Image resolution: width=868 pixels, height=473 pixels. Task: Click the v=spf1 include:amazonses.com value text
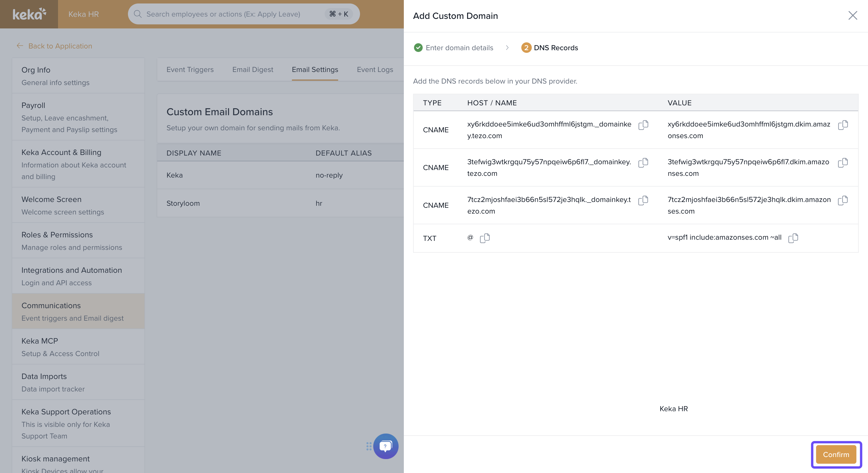[724, 237]
